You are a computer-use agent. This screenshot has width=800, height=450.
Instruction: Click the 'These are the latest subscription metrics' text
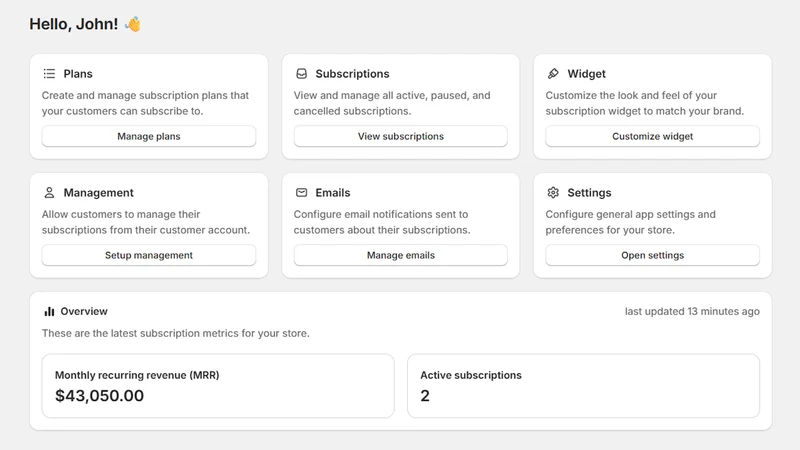click(x=176, y=333)
